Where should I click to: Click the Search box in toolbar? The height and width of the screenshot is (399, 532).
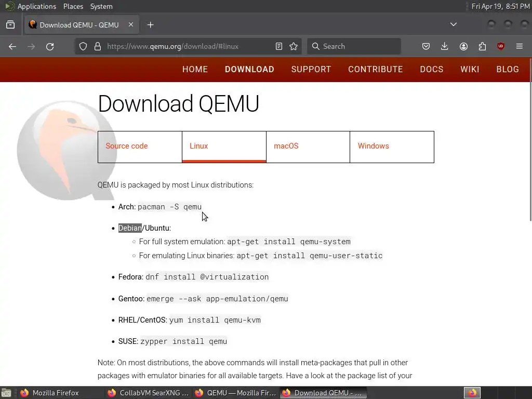pos(354,46)
